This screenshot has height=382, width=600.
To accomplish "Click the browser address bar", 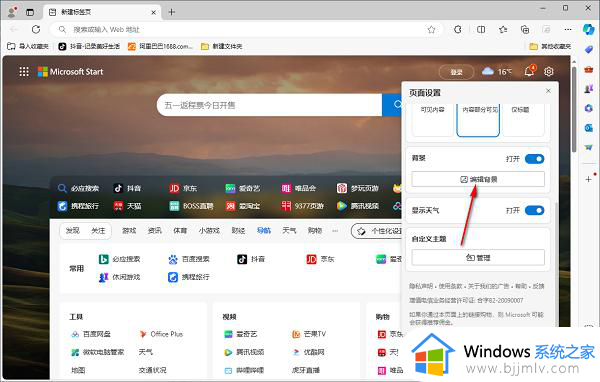I will pyautogui.click(x=245, y=29).
